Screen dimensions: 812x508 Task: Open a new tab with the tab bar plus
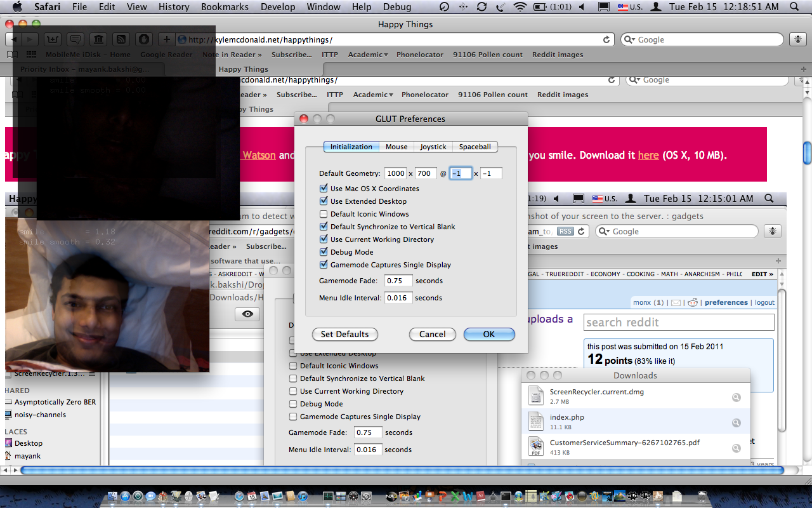tap(804, 69)
